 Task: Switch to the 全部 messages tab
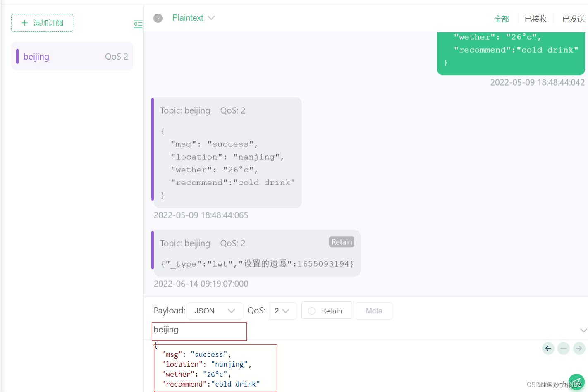coord(502,19)
